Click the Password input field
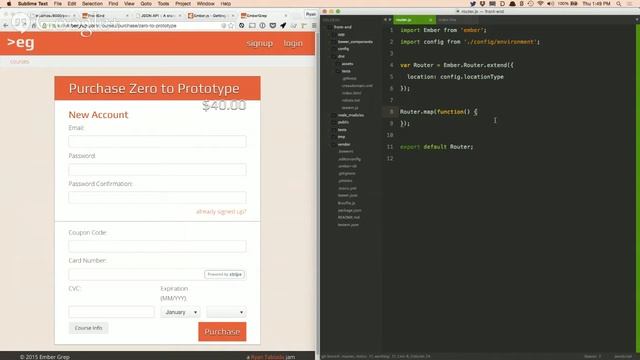640x360 pixels. (157, 169)
